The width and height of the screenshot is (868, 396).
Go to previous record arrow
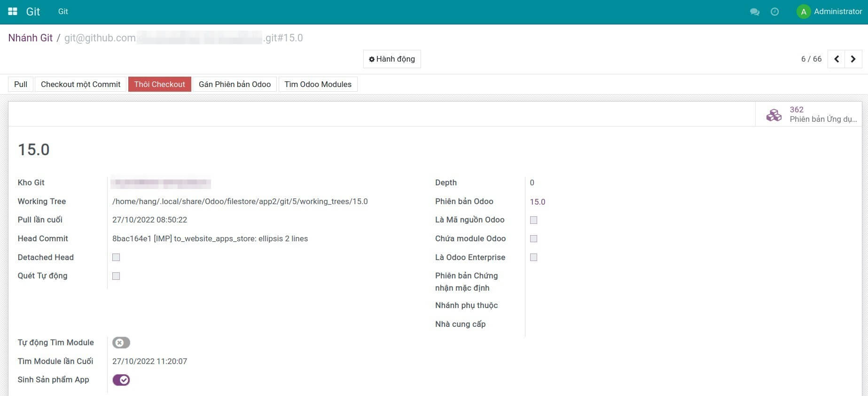point(837,59)
